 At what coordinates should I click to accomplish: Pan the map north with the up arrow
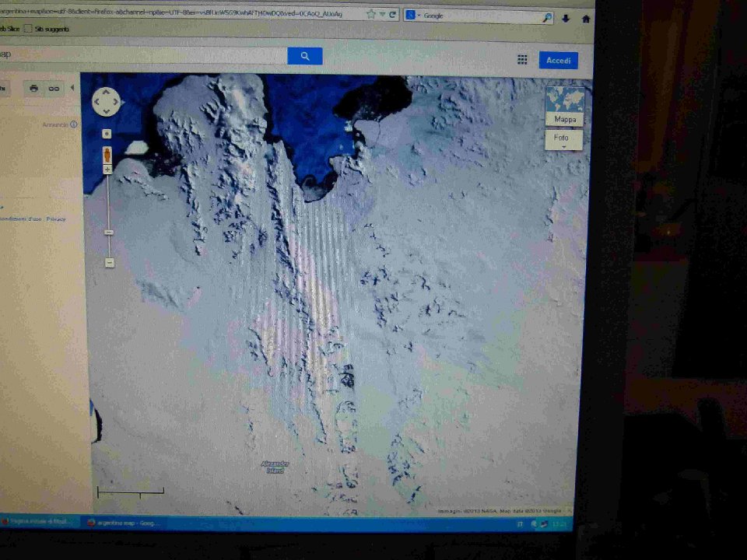click(107, 91)
